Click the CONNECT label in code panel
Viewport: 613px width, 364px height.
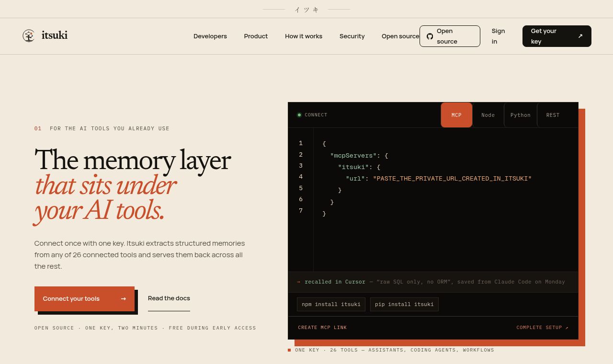tap(316, 115)
